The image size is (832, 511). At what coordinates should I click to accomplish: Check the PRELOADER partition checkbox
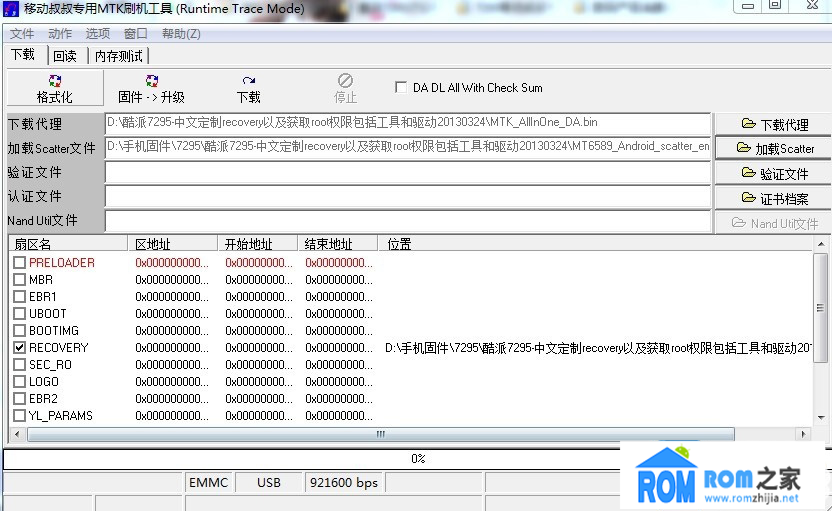point(20,262)
